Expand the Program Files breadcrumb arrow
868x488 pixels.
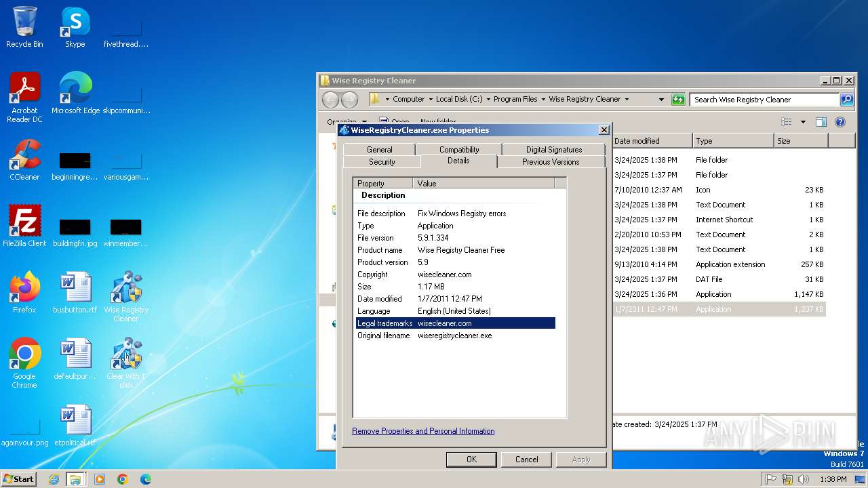[543, 99]
